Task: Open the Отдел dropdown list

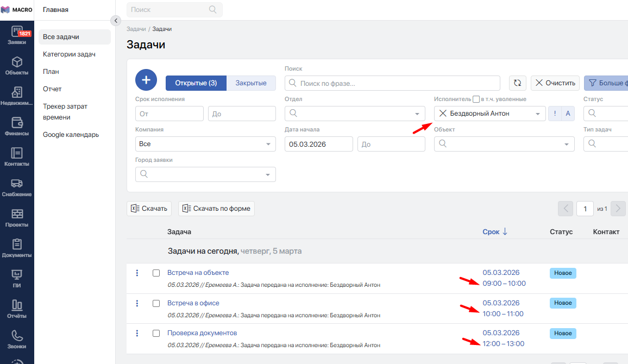Action: [x=355, y=114]
